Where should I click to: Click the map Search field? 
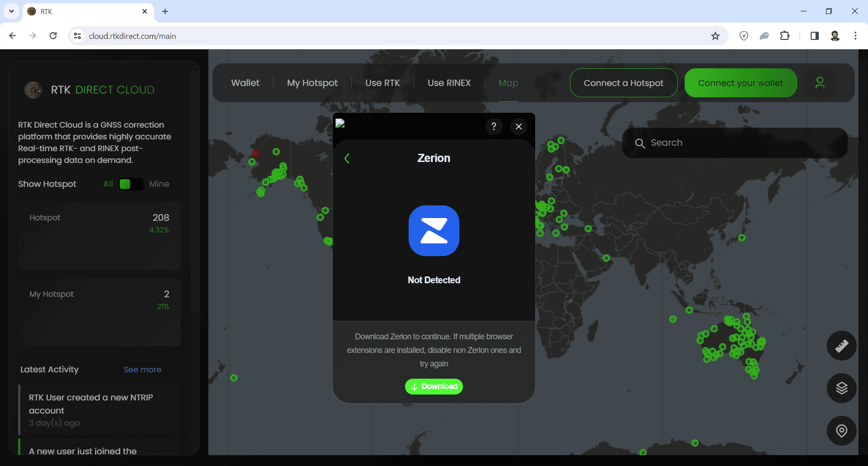tap(735, 143)
